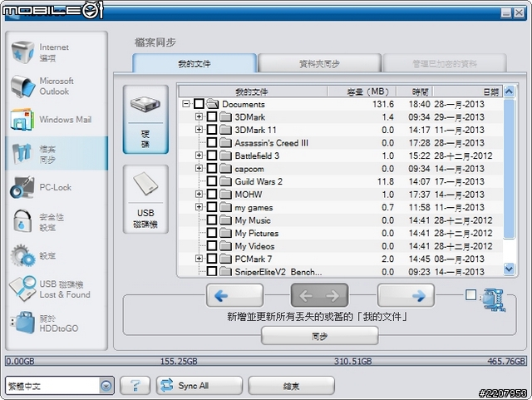Click the file list scrollbar thumb
This screenshot has height=400, width=532.
coord(509,169)
